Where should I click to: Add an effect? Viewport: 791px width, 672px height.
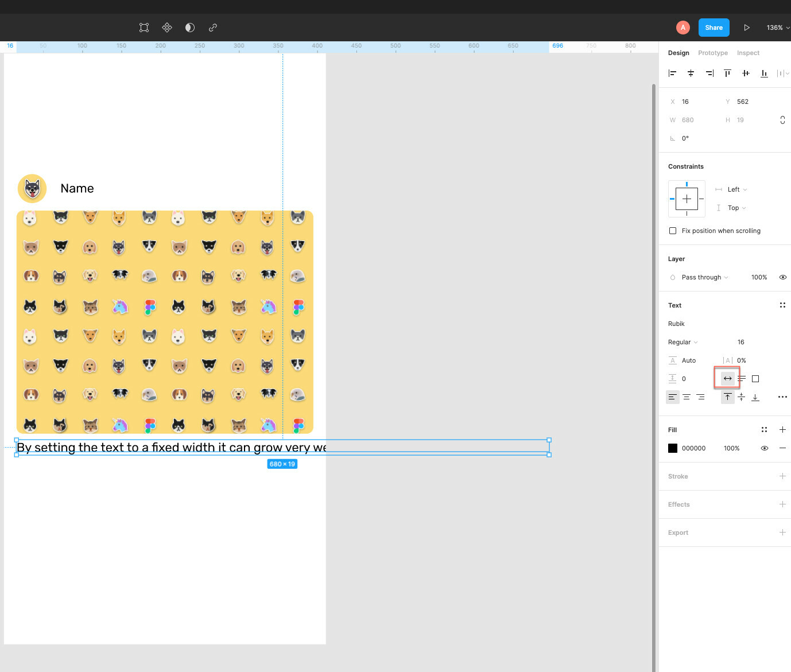tap(782, 504)
